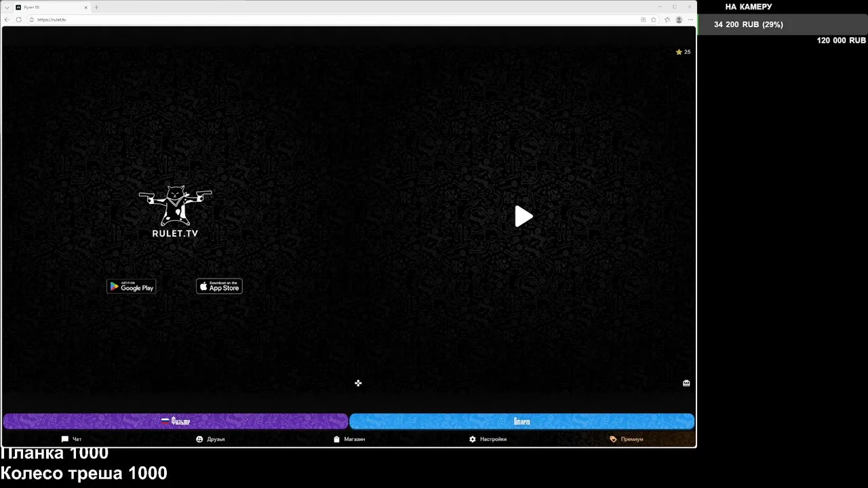Click the purple Фильтр button

pos(176,422)
